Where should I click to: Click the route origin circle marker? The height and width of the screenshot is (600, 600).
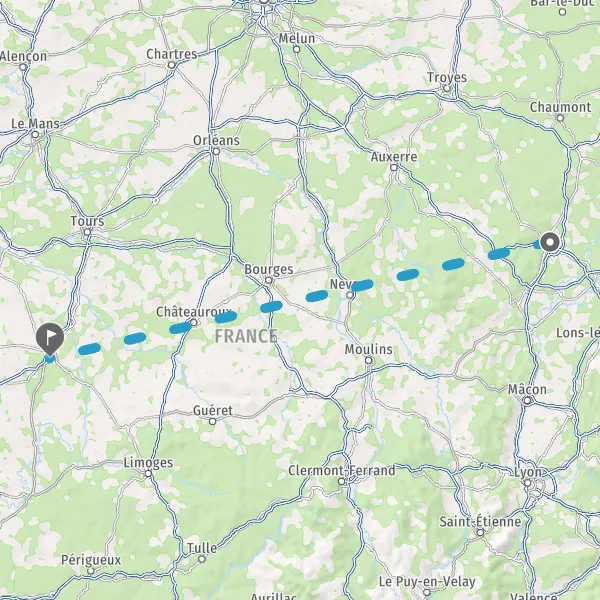point(550,242)
